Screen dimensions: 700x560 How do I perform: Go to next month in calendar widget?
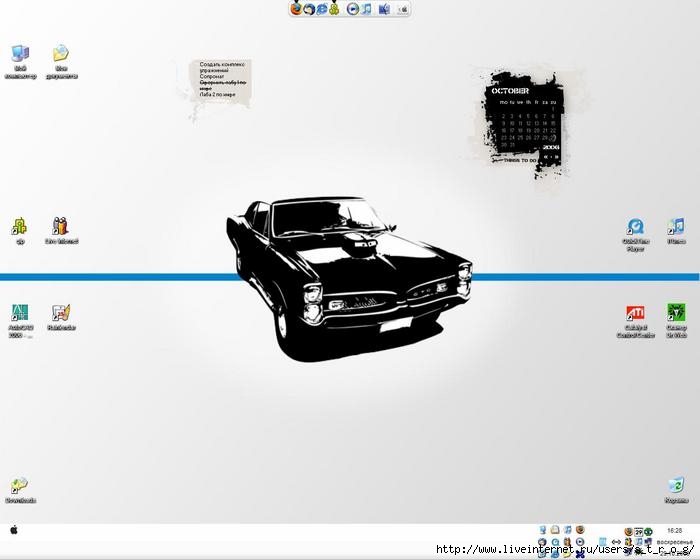pyautogui.click(x=556, y=157)
